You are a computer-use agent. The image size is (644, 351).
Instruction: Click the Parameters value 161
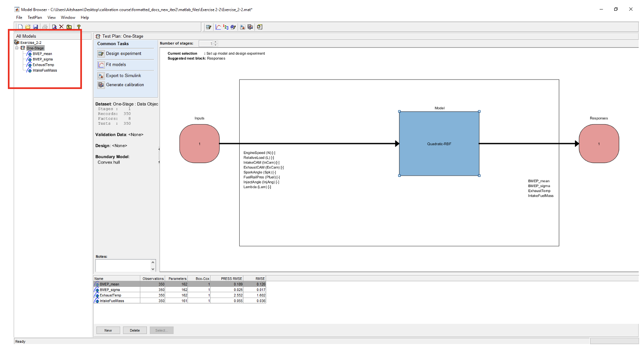(184, 301)
